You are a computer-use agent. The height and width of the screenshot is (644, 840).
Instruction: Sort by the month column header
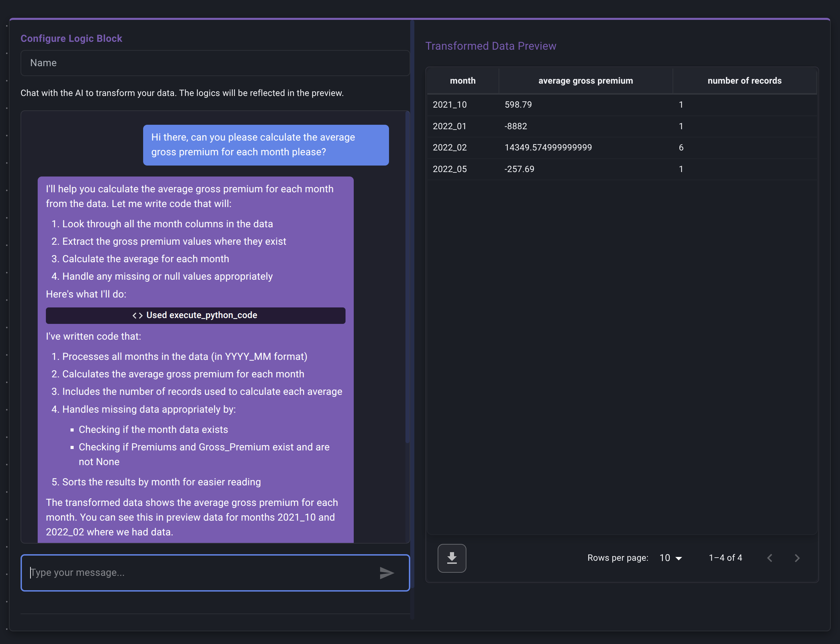pyautogui.click(x=462, y=81)
